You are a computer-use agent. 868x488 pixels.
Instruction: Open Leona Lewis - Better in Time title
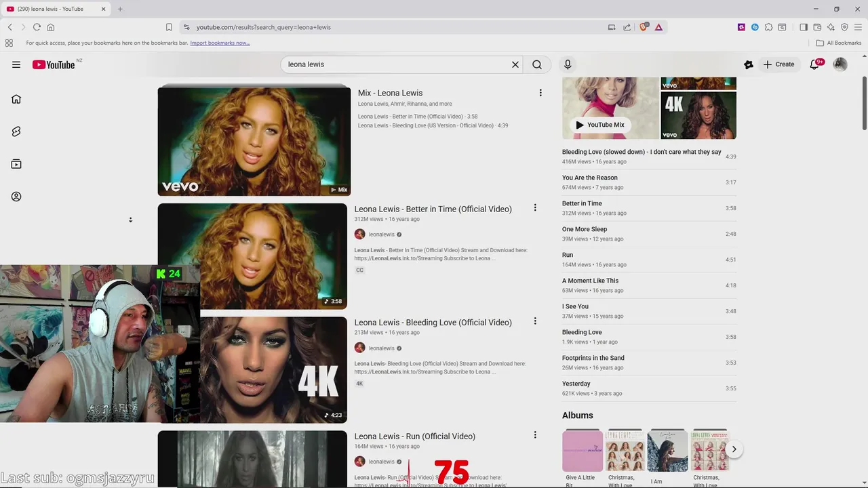tap(433, 209)
